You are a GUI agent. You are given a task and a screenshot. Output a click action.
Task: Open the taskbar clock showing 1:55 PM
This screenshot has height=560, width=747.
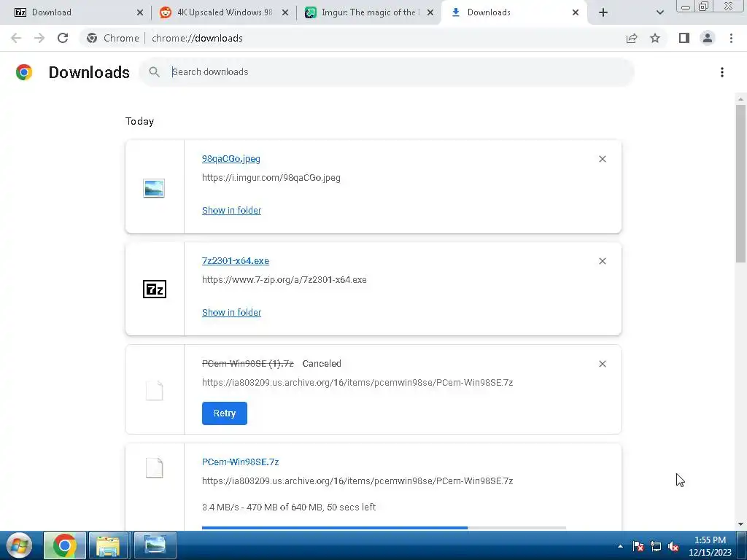[x=710, y=546]
